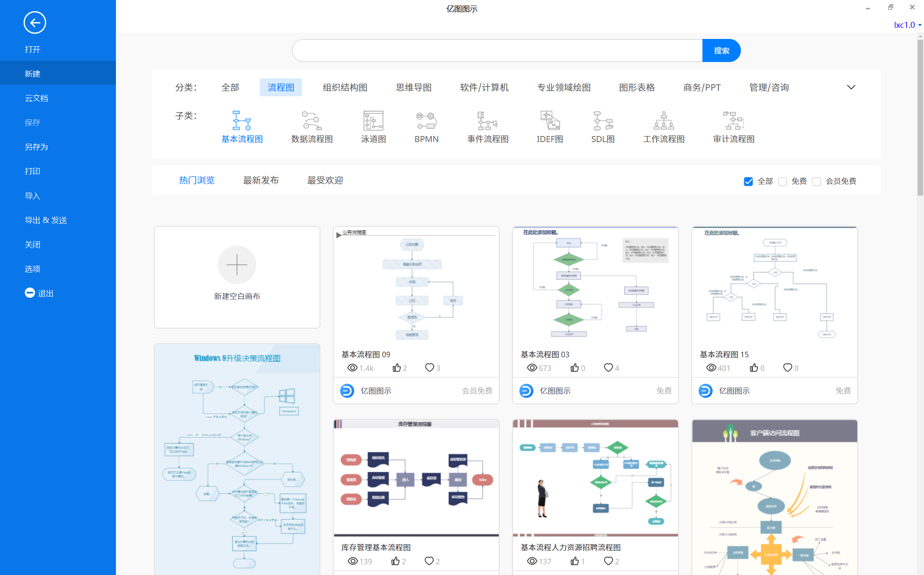This screenshot has height=575, width=924.
Task: Click the view-count eye icon on 基本流程图 09
Action: [352, 368]
